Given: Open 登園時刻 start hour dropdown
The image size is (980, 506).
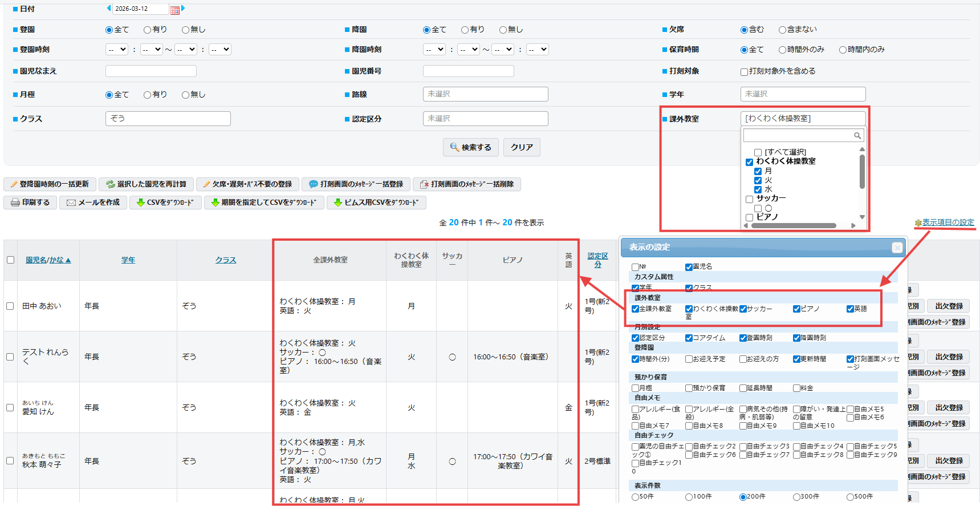Looking at the screenshot, I should 117,50.
